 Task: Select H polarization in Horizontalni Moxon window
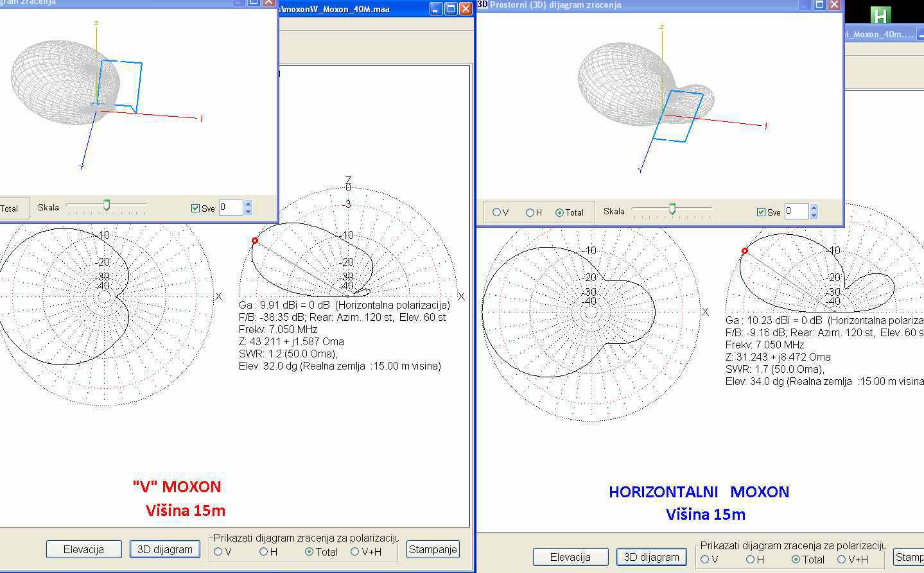[x=750, y=560]
